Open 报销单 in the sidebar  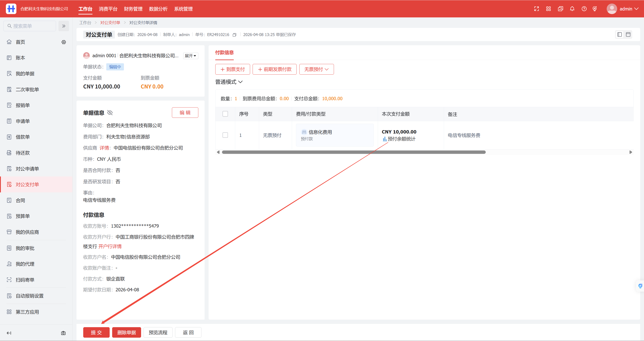(x=23, y=105)
